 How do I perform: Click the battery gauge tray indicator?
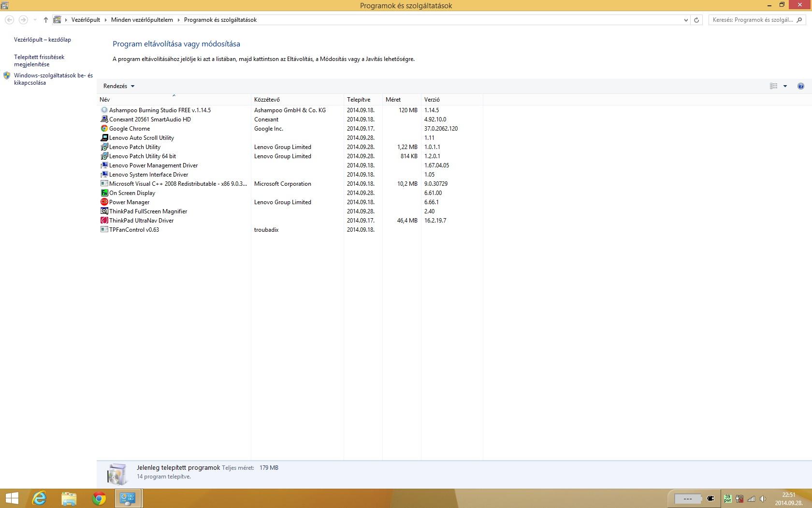click(687, 498)
